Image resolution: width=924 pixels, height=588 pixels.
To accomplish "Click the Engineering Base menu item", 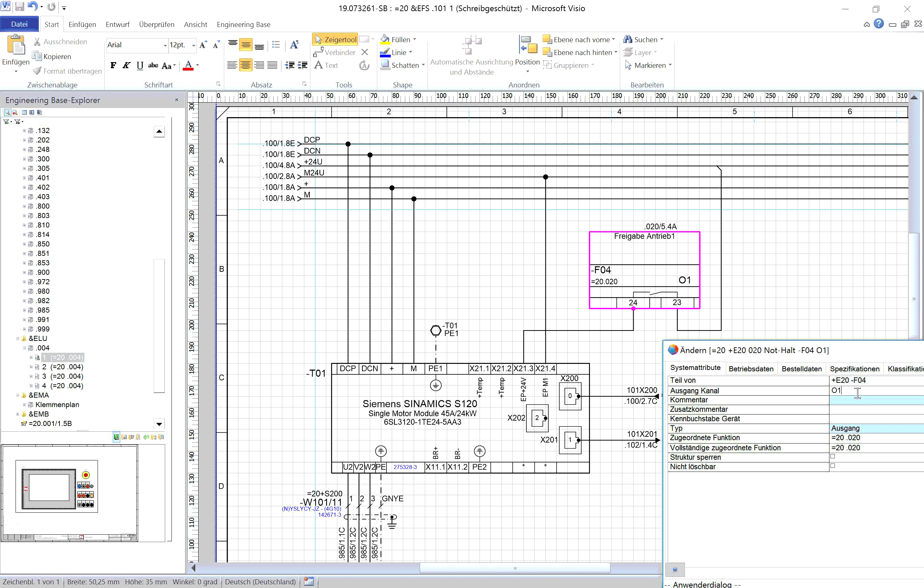I will pos(244,24).
